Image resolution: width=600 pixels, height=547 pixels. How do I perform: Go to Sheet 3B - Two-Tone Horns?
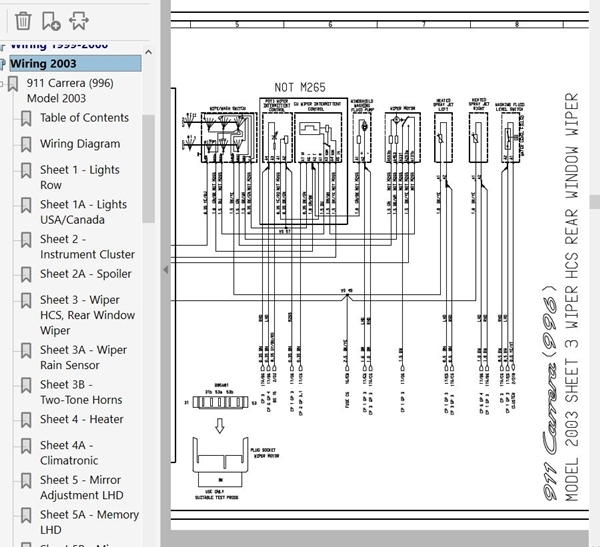(x=81, y=392)
